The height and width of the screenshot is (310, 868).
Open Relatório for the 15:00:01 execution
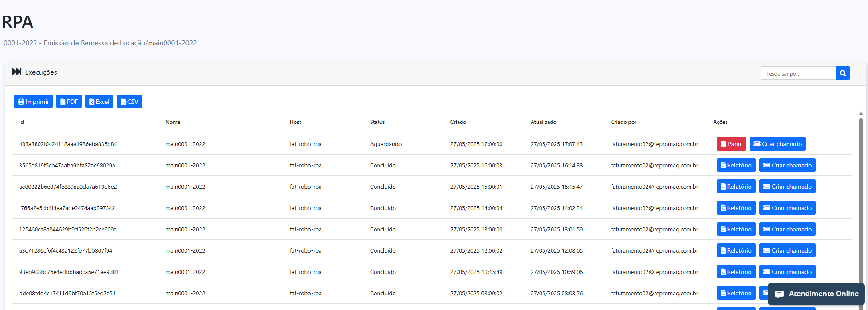736,187
